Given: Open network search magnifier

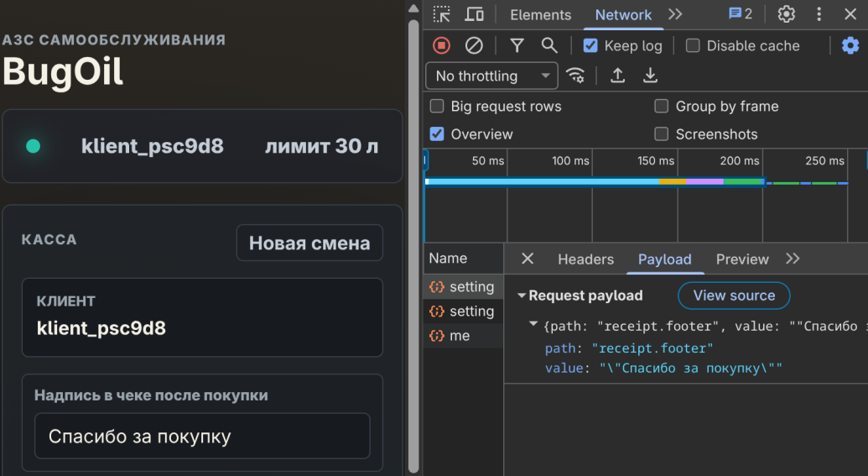Looking at the screenshot, I should click(x=549, y=45).
